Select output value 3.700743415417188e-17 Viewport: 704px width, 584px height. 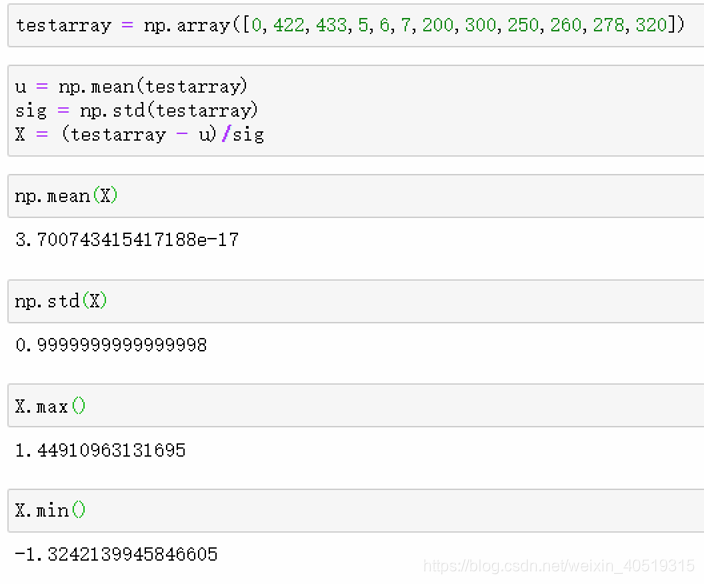point(127,240)
